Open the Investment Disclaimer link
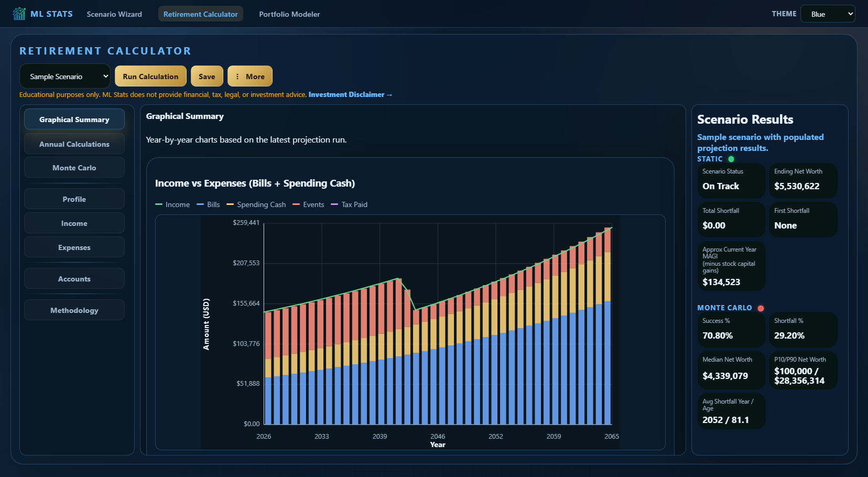868x477 pixels. coord(350,94)
